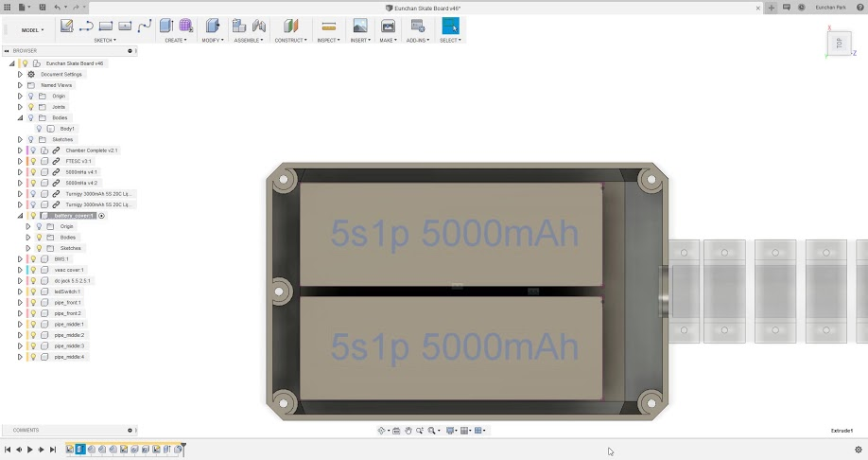Click the Offset Plane construct icon
Viewport: 868px width, 460px height.
[x=290, y=26]
